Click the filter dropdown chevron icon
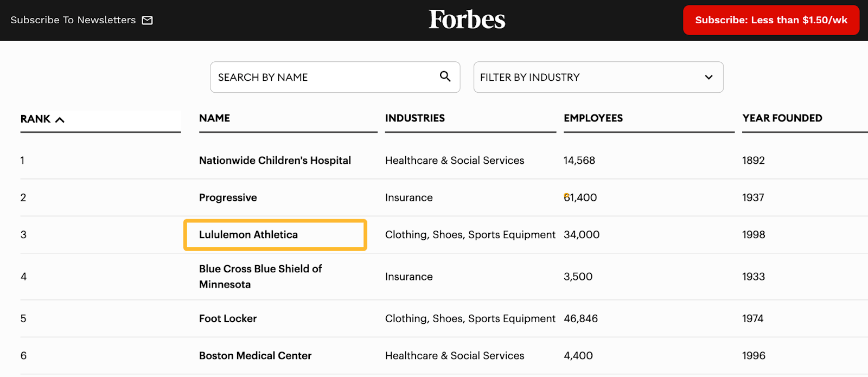The height and width of the screenshot is (377, 868). click(x=708, y=77)
